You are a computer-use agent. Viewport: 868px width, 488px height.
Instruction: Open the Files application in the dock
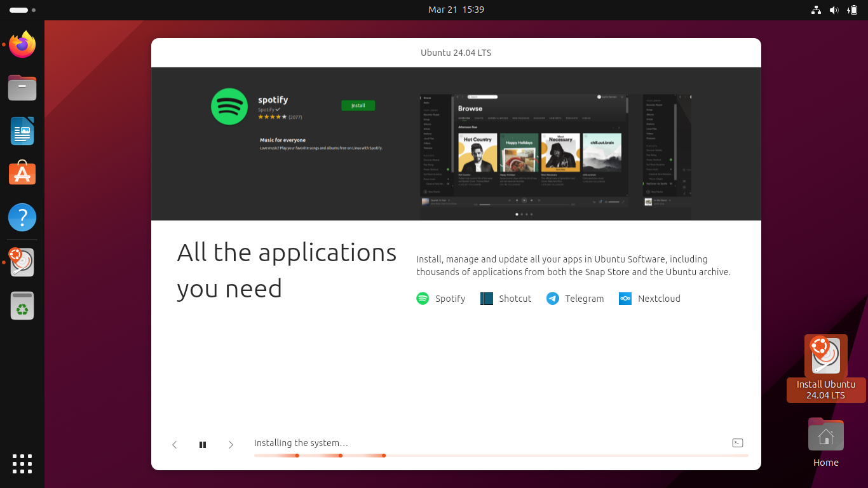pos(22,88)
